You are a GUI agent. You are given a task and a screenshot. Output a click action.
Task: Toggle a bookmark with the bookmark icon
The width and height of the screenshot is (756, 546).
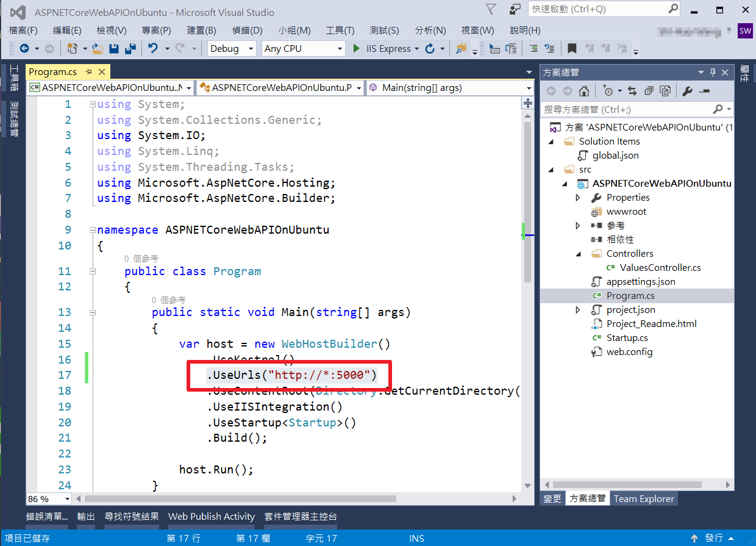tap(572, 49)
